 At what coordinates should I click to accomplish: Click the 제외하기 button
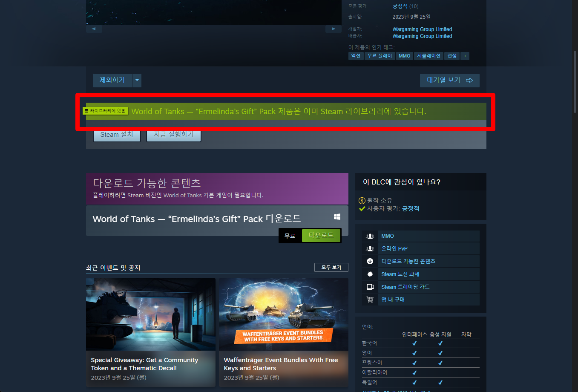pyautogui.click(x=112, y=80)
